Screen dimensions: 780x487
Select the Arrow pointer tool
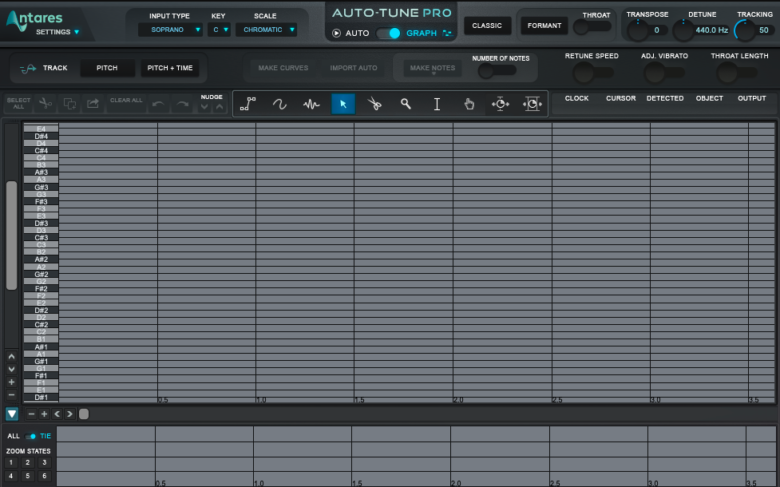click(x=343, y=103)
